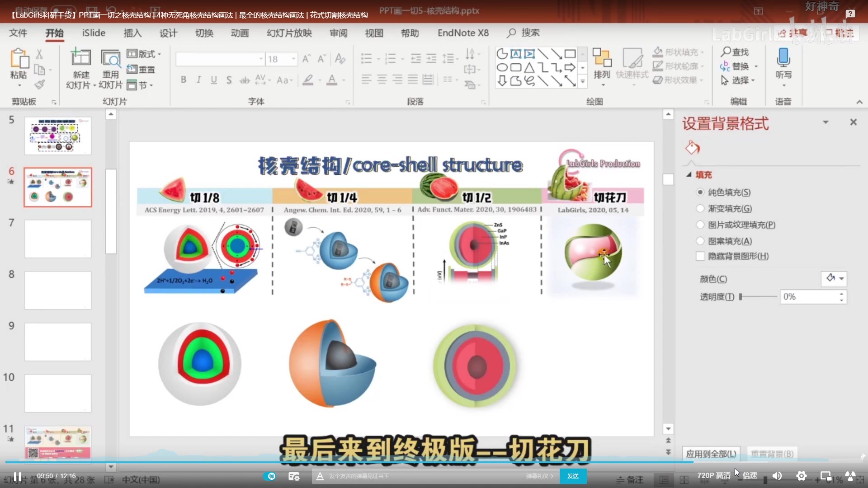Image resolution: width=868 pixels, height=488 pixels.
Task: Apply text shadow S icon
Action: pyautogui.click(x=229, y=80)
